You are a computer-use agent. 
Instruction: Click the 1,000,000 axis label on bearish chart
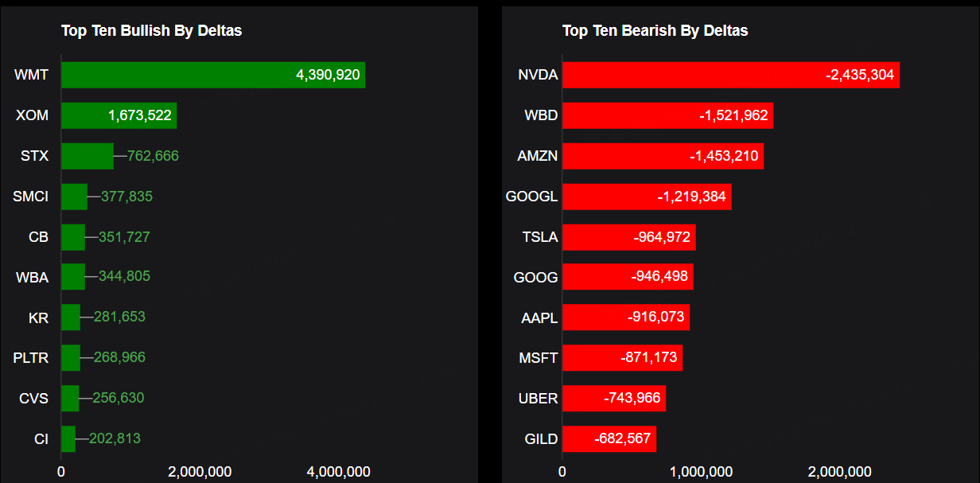click(701, 471)
